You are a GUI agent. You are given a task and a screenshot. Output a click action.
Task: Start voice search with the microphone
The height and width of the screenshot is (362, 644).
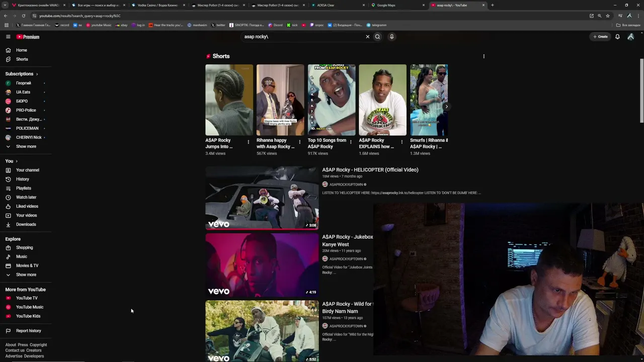click(x=391, y=37)
